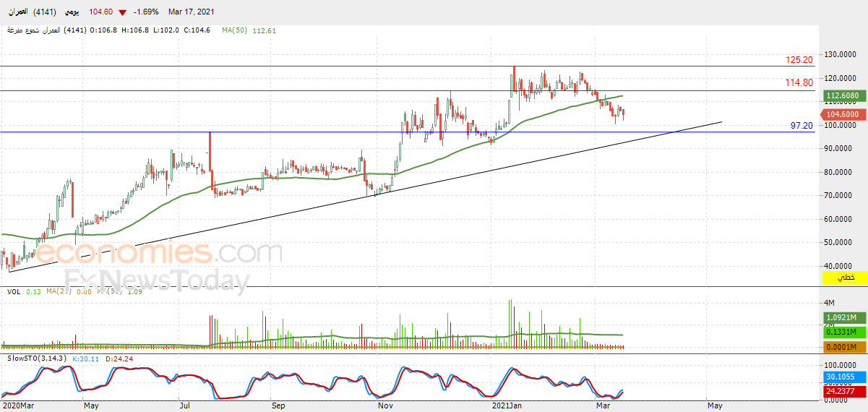Click the yellow linear scale badge
The width and height of the screenshot is (868, 412).
(x=844, y=278)
